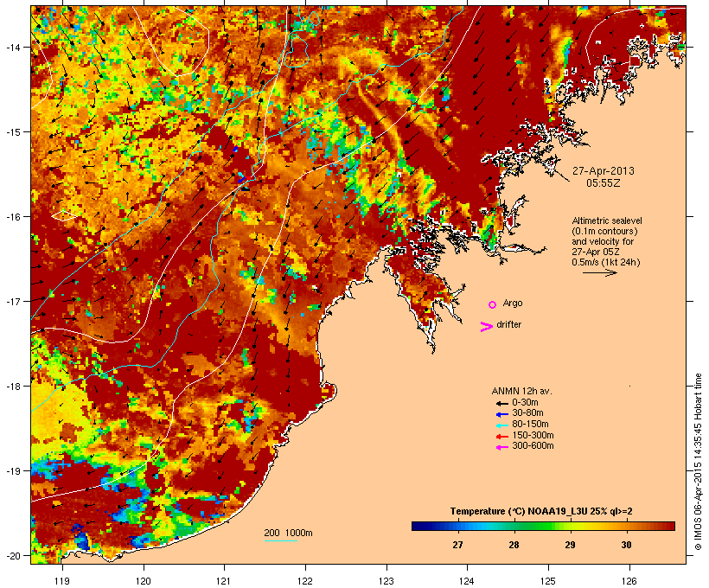709x588 pixels.
Task: Click colour bar value 29
Action: tap(570, 545)
